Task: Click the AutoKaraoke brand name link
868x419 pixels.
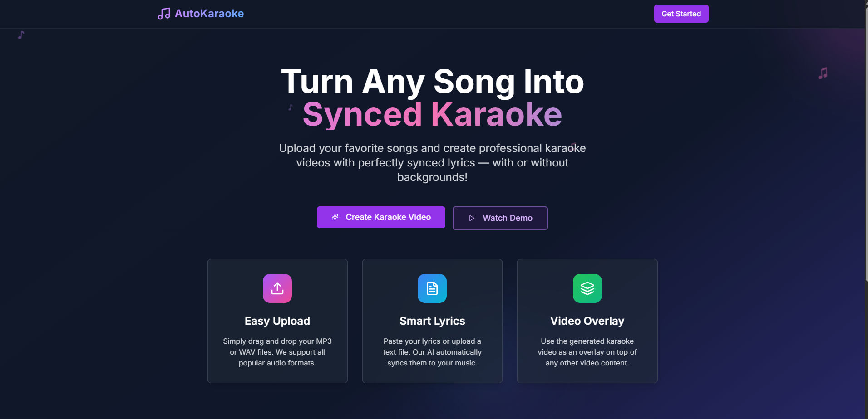Action: click(x=209, y=14)
